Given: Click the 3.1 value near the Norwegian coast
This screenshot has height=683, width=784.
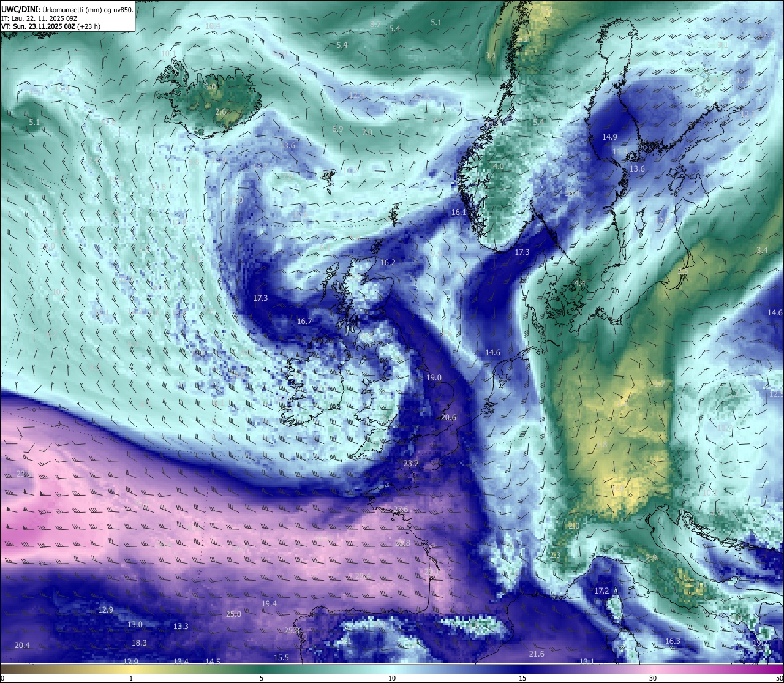Looking at the screenshot, I should pos(491,56).
